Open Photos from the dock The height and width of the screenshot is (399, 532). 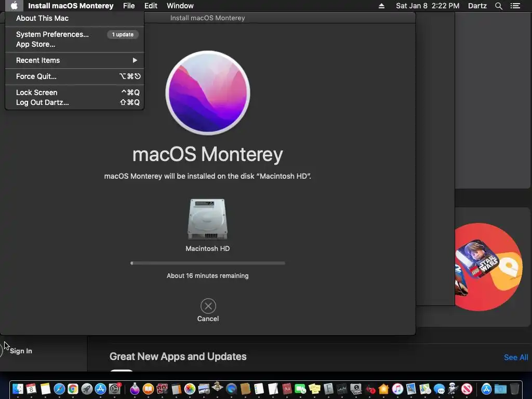pos(190,389)
